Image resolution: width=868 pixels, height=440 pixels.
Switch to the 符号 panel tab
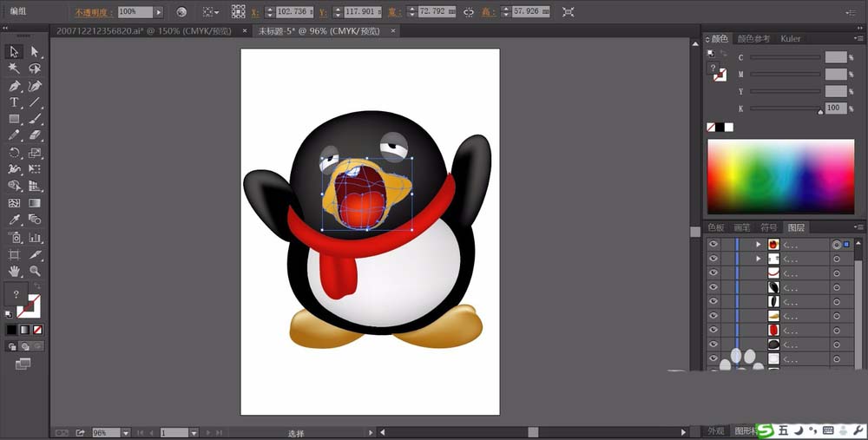coord(768,227)
